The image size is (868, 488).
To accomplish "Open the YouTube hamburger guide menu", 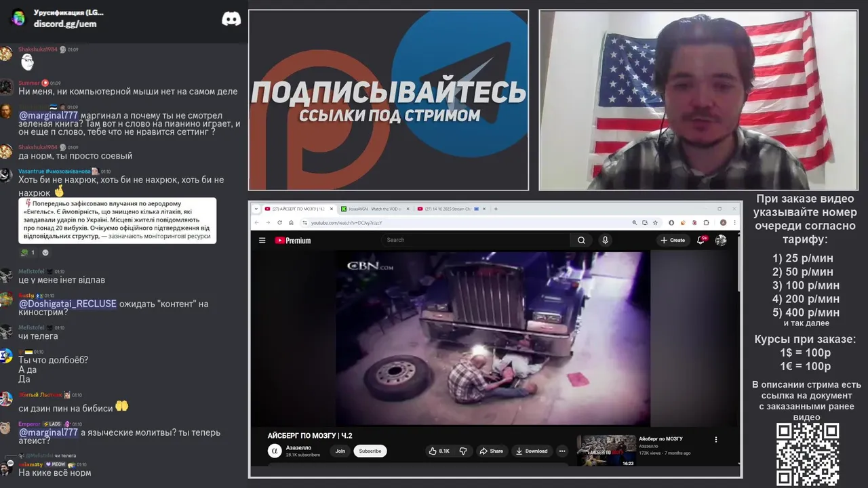I will pos(262,240).
